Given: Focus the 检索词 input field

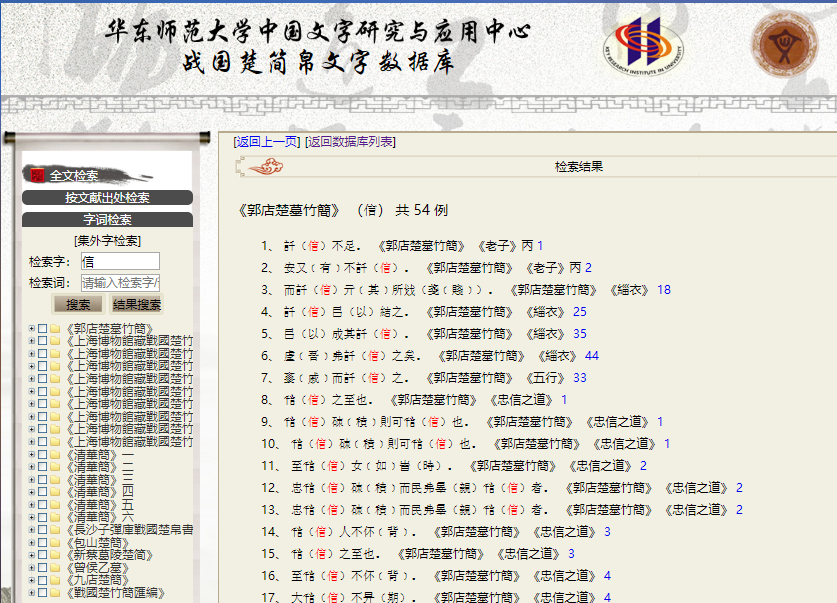Looking at the screenshot, I should (120, 283).
